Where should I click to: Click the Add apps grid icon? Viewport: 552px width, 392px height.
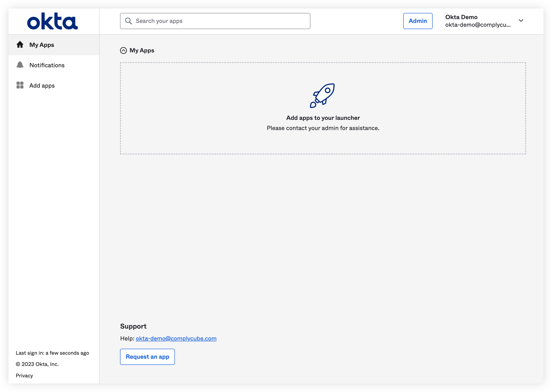coord(20,85)
